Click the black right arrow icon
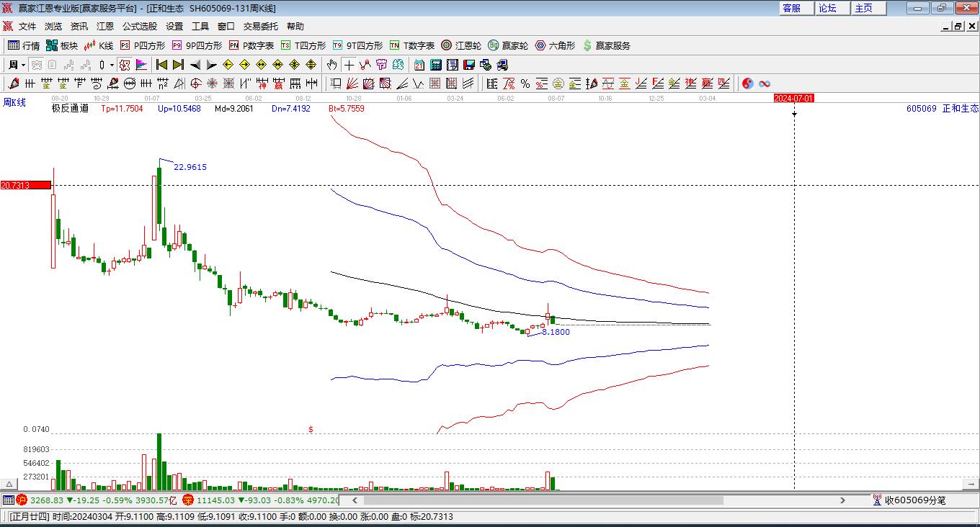 tap(211, 65)
